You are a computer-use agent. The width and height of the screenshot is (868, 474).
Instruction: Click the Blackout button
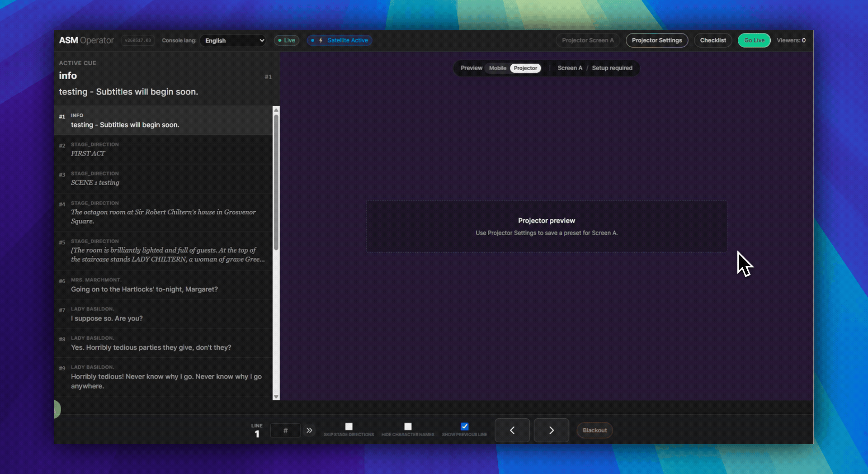click(x=594, y=430)
